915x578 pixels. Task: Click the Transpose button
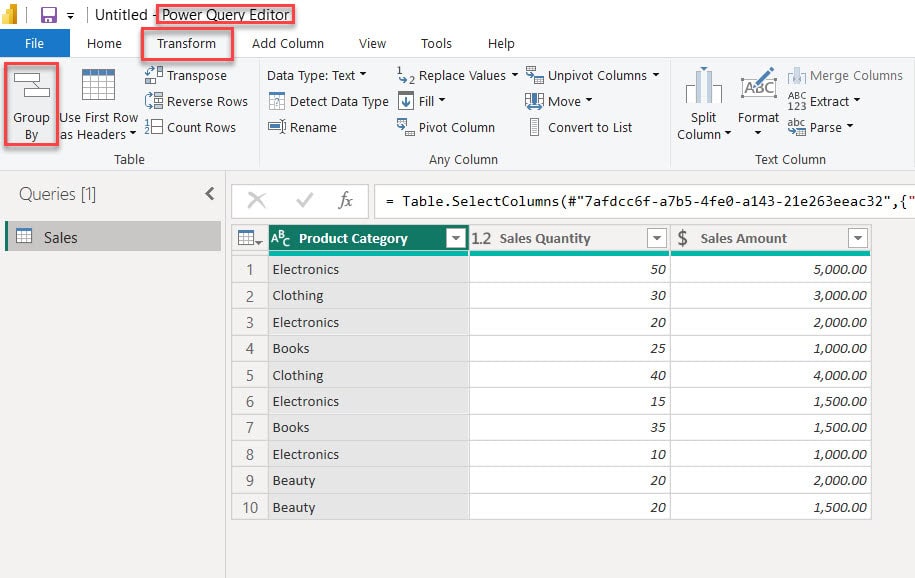pos(186,75)
